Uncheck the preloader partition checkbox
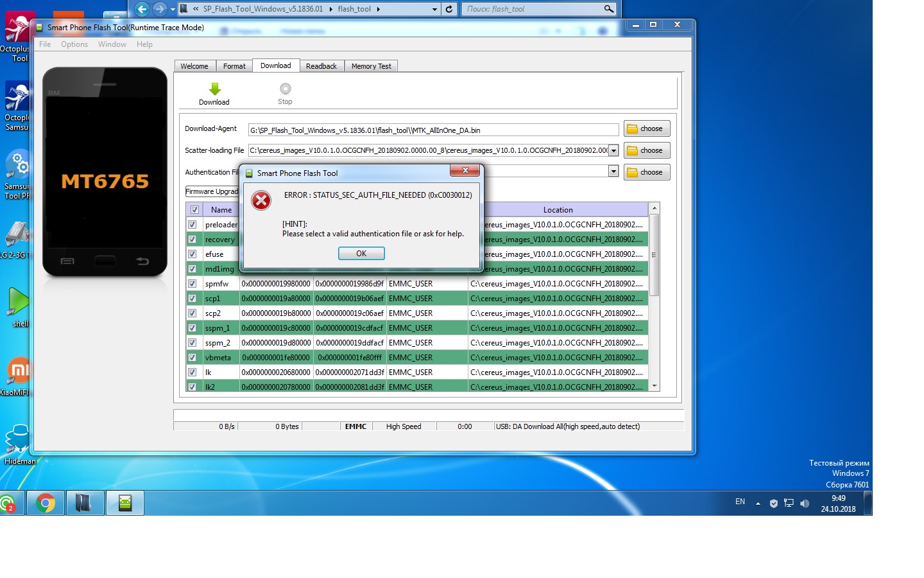The image size is (924, 578). click(x=192, y=225)
